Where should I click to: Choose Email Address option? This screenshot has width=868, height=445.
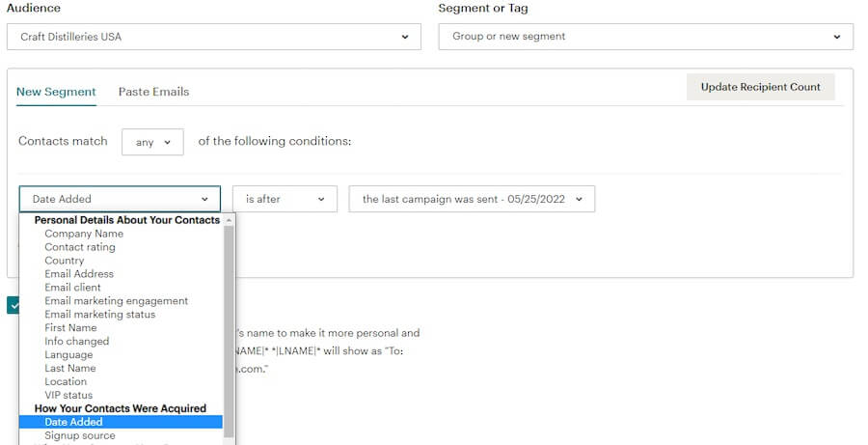coord(79,274)
